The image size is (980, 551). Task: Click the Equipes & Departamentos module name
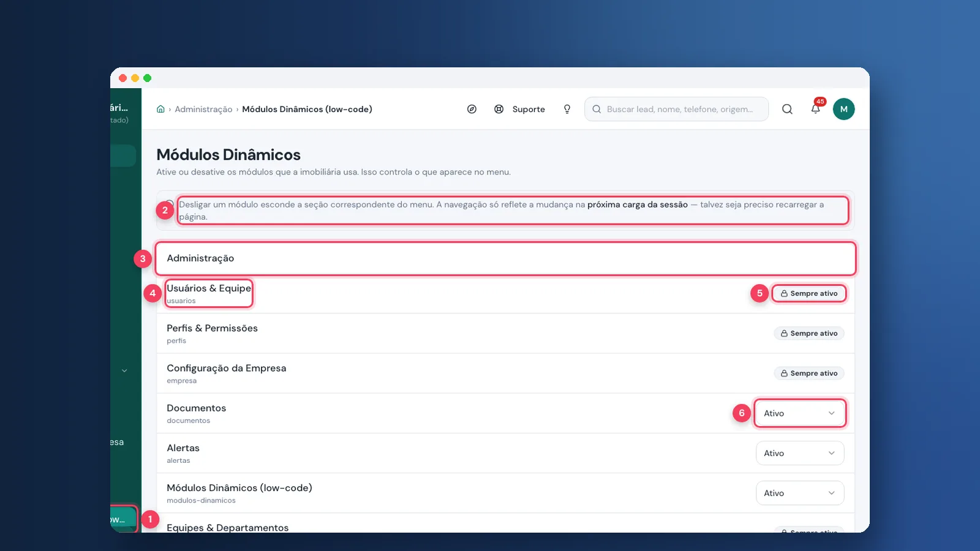227,527
